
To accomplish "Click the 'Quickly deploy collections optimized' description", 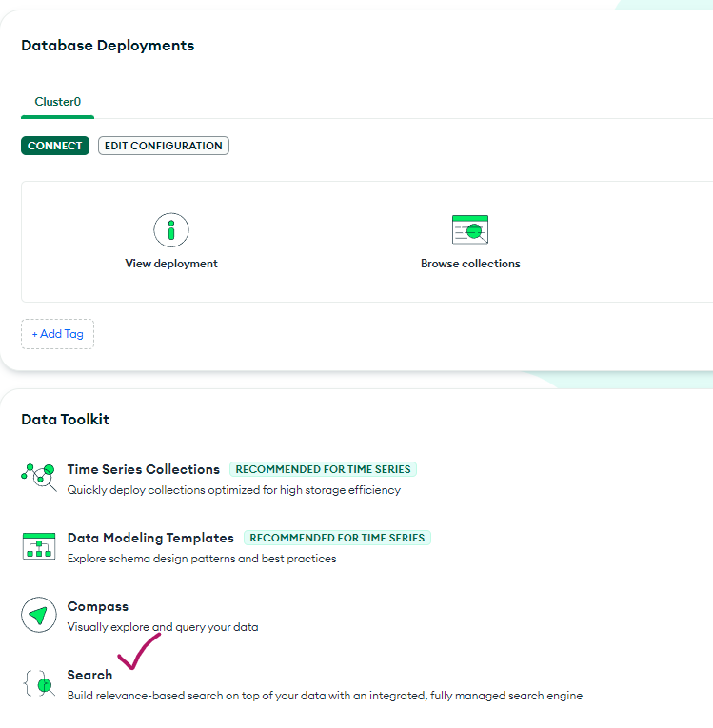I will pos(234,490).
